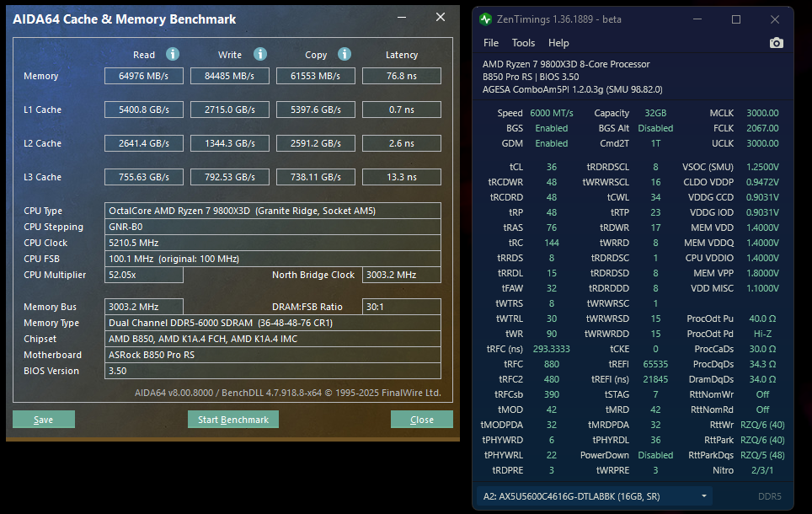Click the Memory Write value 84485 MB/s

click(x=230, y=76)
